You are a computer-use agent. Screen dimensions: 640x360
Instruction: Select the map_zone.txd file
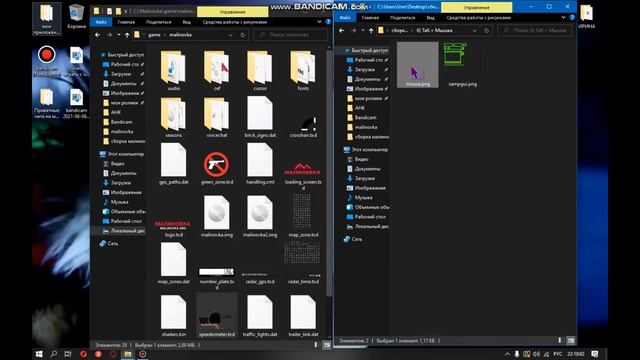[x=303, y=216]
